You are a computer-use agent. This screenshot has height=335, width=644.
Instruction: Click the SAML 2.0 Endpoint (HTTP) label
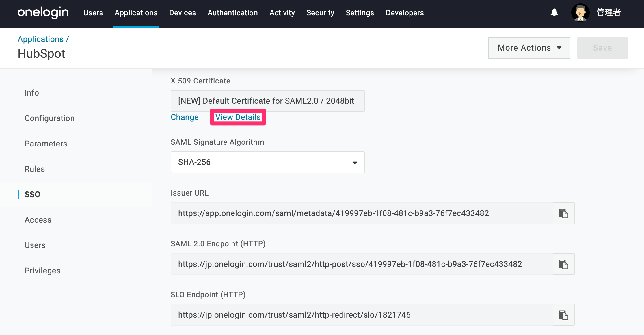point(218,244)
